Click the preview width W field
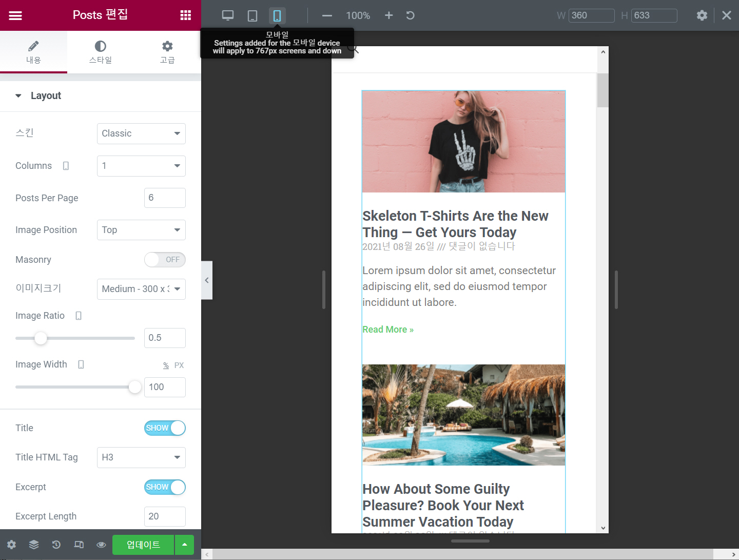 tap(591, 15)
